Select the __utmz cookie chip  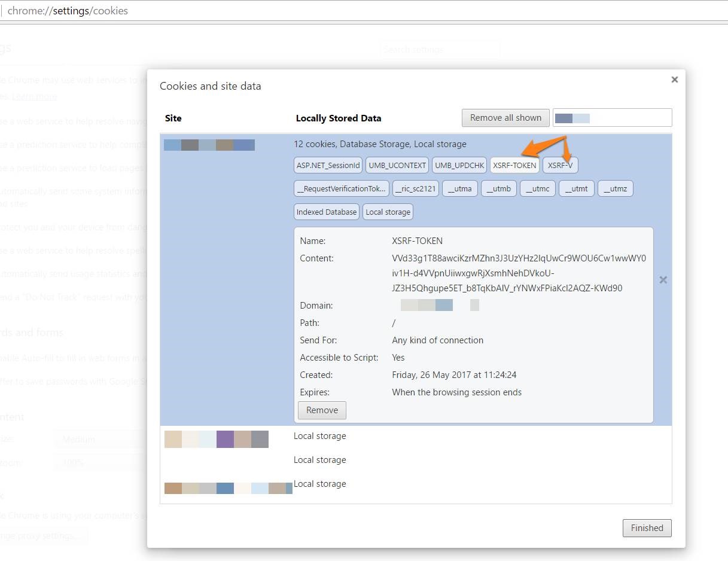pyautogui.click(x=615, y=188)
